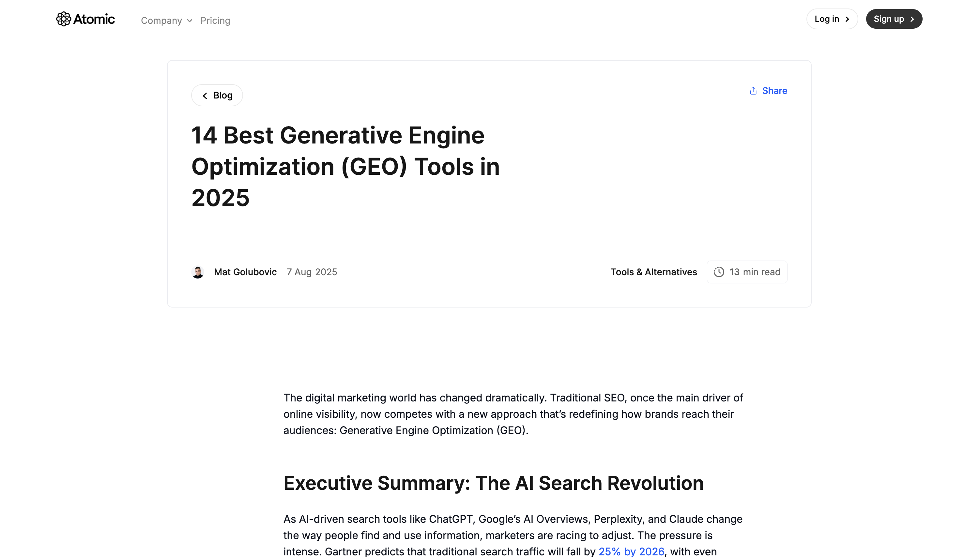Click the Company chevron arrow
This screenshot has height=557, width=980.
tap(190, 21)
